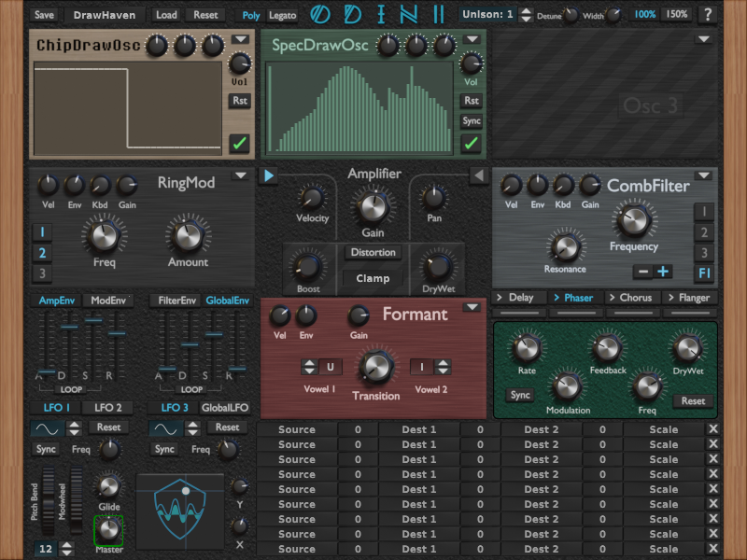Open the Osc 3 type dropdown arrow
This screenshot has width=747, height=560.
point(704,39)
